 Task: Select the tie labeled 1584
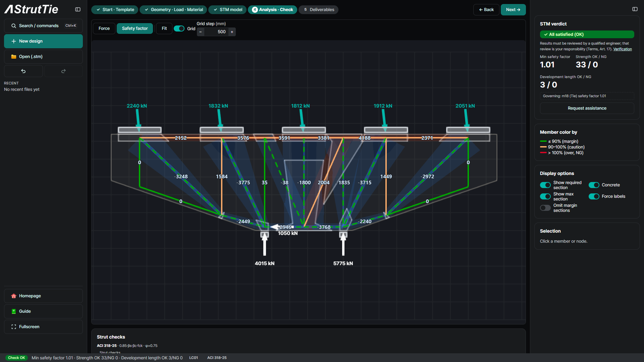tap(222, 177)
